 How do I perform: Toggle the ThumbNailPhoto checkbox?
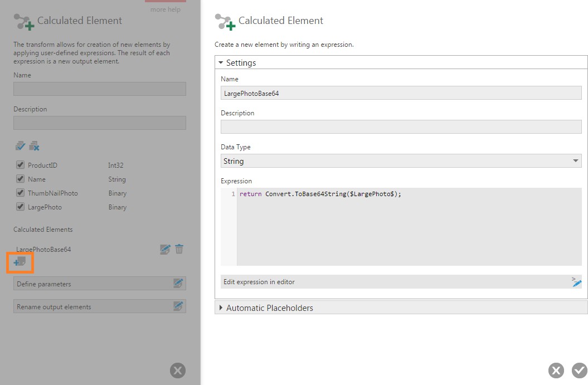click(20, 193)
